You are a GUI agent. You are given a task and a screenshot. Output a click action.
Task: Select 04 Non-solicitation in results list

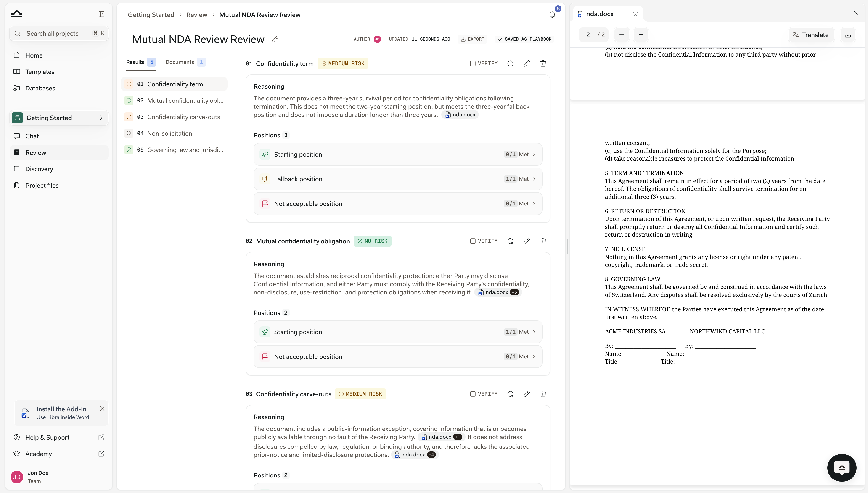point(174,134)
